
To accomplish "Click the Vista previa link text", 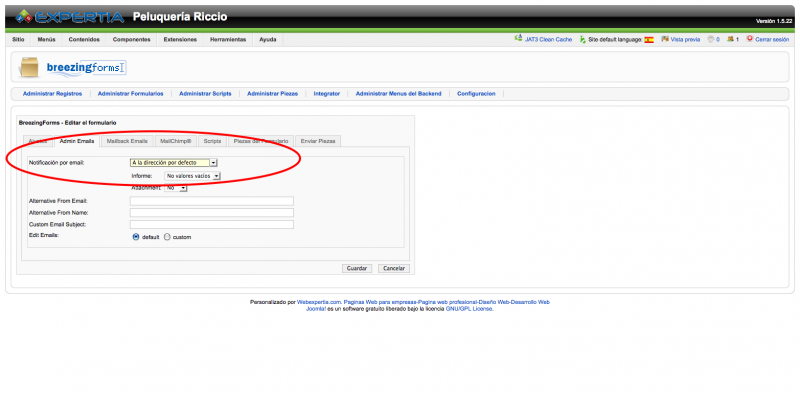I will pyautogui.click(x=685, y=40).
